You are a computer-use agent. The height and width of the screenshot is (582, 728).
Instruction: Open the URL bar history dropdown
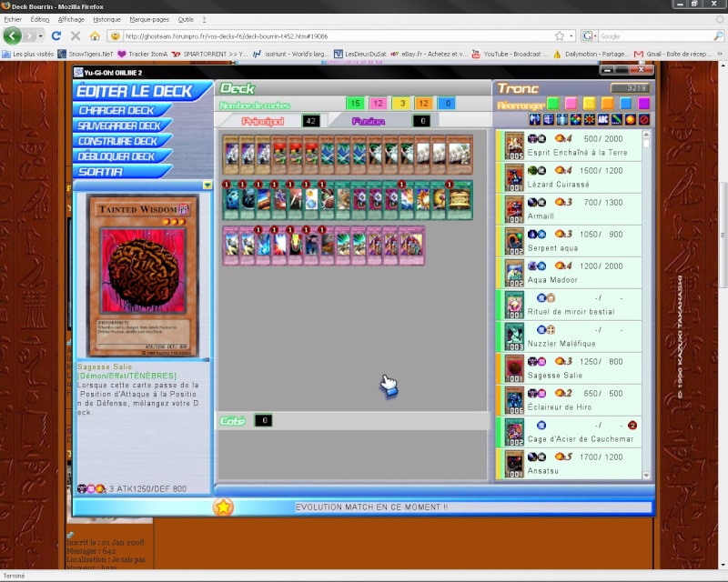(x=571, y=35)
